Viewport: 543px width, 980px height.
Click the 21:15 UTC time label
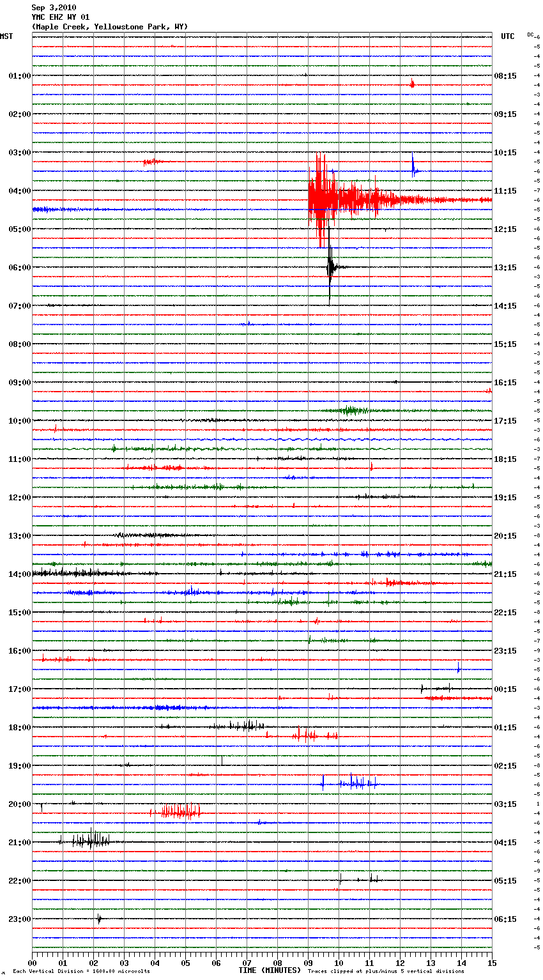(505, 574)
